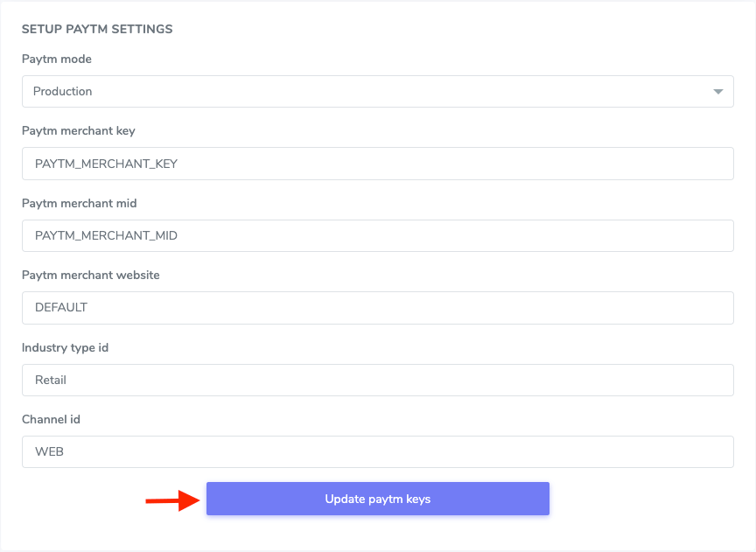Click the Paytm merchant key label
Image resolution: width=756 pixels, height=552 pixels.
click(x=79, y=130)
